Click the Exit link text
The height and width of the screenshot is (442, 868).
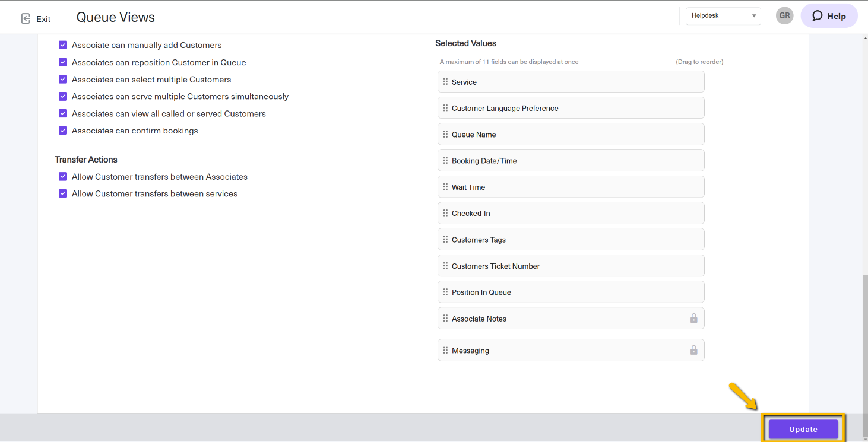[43, 19]
